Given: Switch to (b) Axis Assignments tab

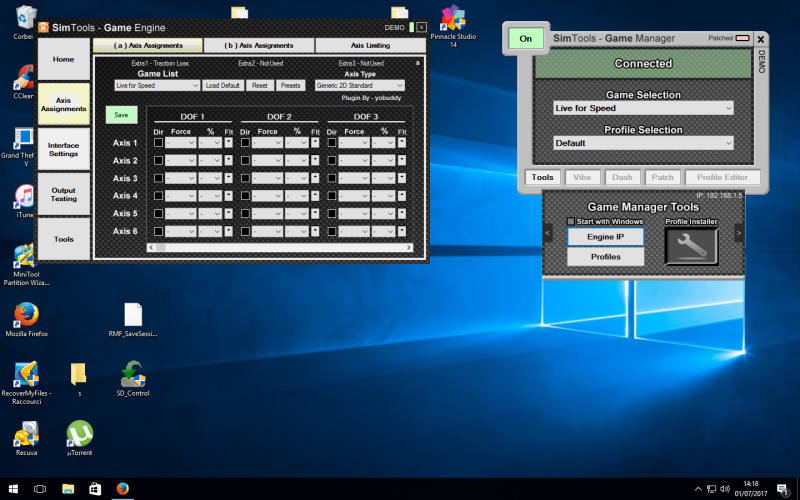Looking at the screenshot, I should [x=259, y=45].
